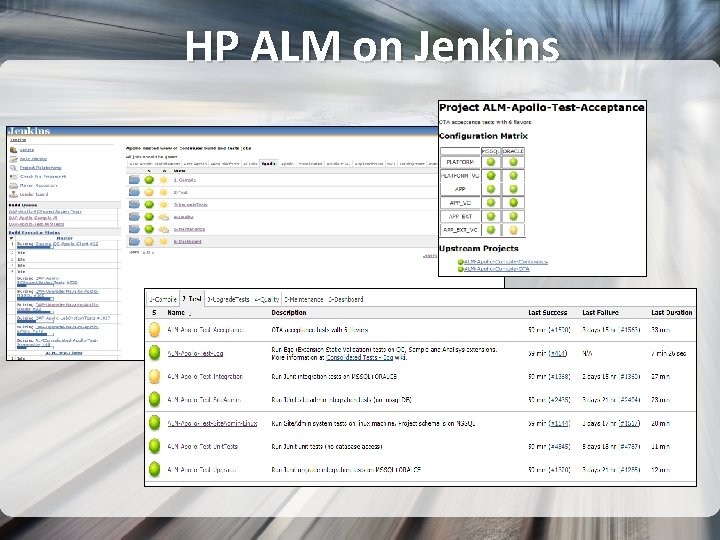The image size is (720, 540).
Task: Open the ALM-Apollo-Test-Integration job
Action: click(205, 377)
